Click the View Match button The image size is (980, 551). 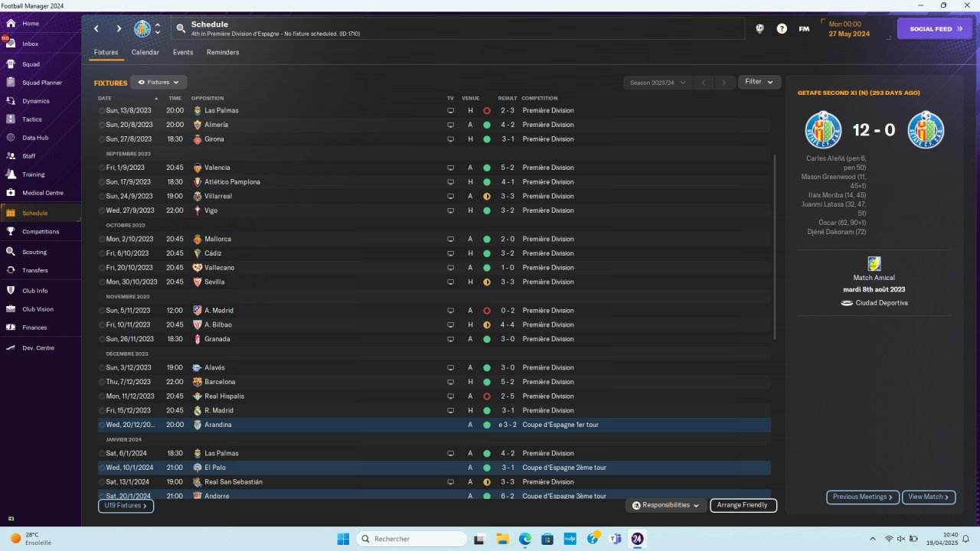coord(929,497)
